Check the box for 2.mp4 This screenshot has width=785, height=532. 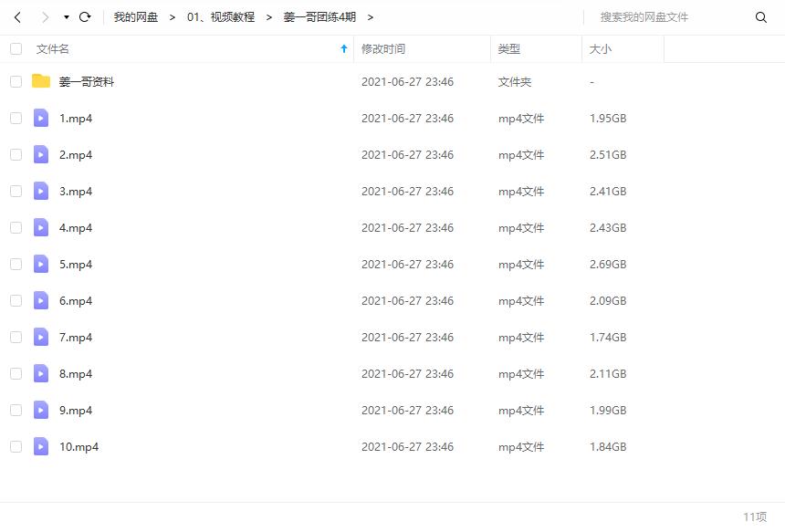click(16, 154)
